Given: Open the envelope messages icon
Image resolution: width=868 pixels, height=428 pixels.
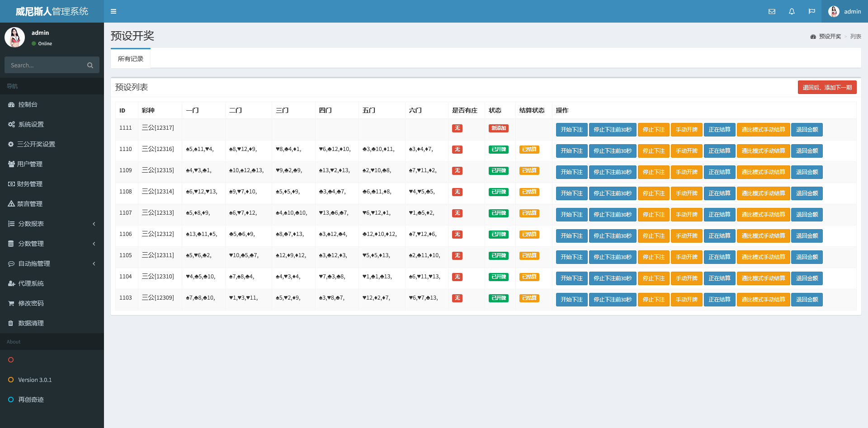Looking at the screenshot, I should pyautogui.click(x=772, y=11).
